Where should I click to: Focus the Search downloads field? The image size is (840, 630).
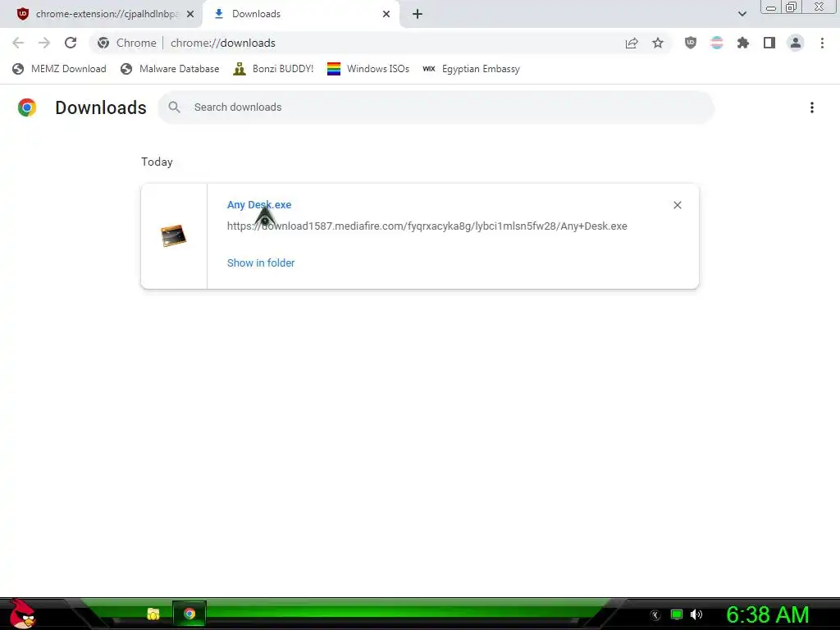436,107
